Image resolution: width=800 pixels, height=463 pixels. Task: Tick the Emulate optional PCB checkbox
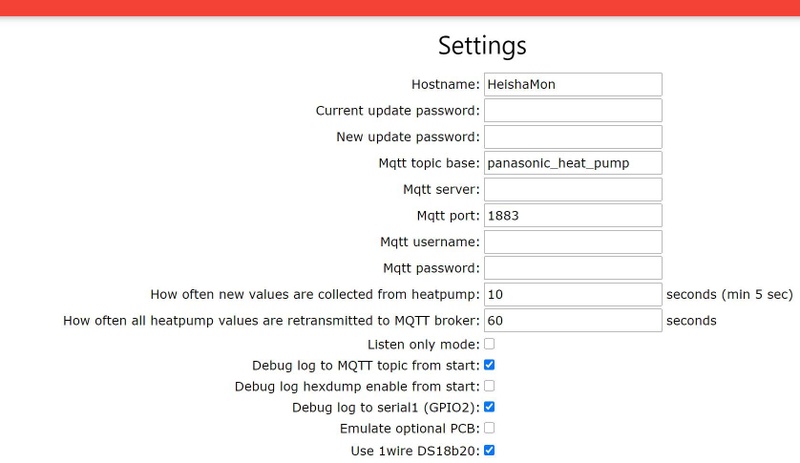coord(490,428)
